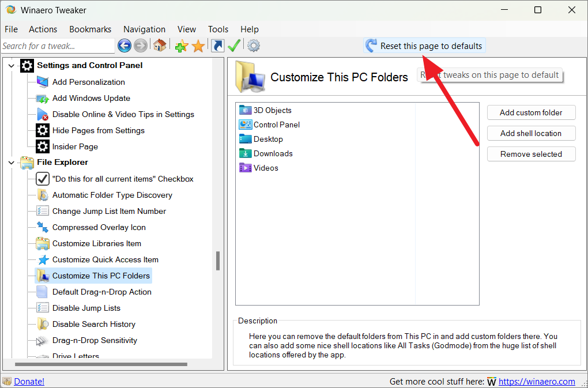Image resolution: width=588 pixels, height=388 pixels.
Task: Click the Customize Libraries Item icon
Action: [x=43, y=243]
